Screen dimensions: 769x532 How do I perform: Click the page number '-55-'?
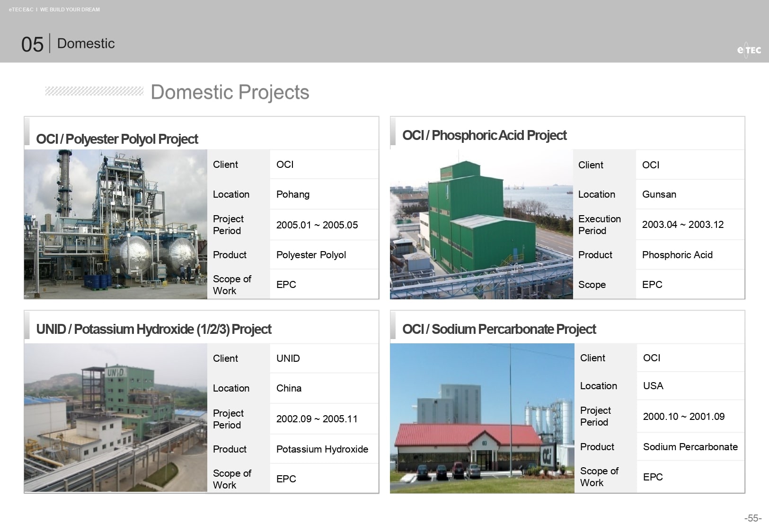[753, 518]
